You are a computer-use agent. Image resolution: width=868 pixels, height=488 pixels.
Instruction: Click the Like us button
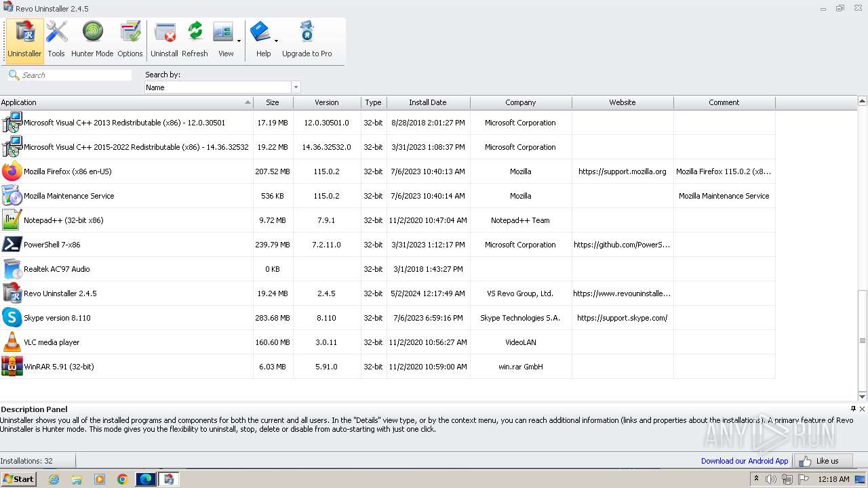823,461
